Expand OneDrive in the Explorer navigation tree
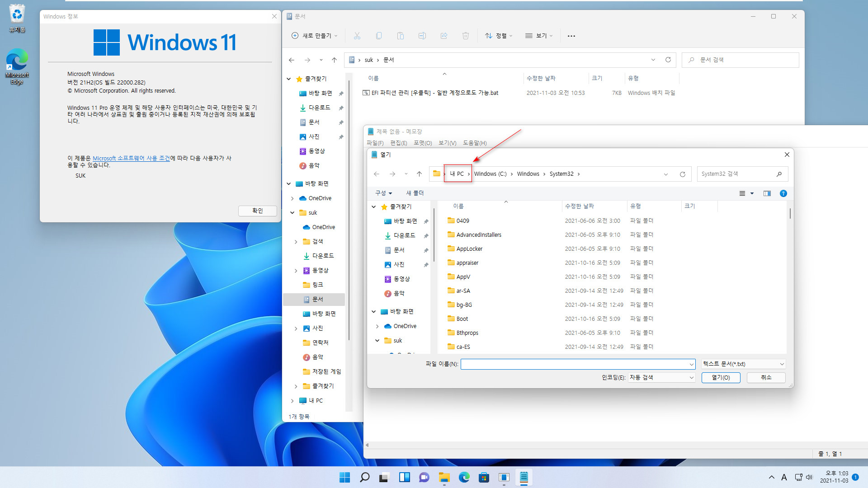The width and height of the screenshot is (868, 488). (x=292, y=198)
